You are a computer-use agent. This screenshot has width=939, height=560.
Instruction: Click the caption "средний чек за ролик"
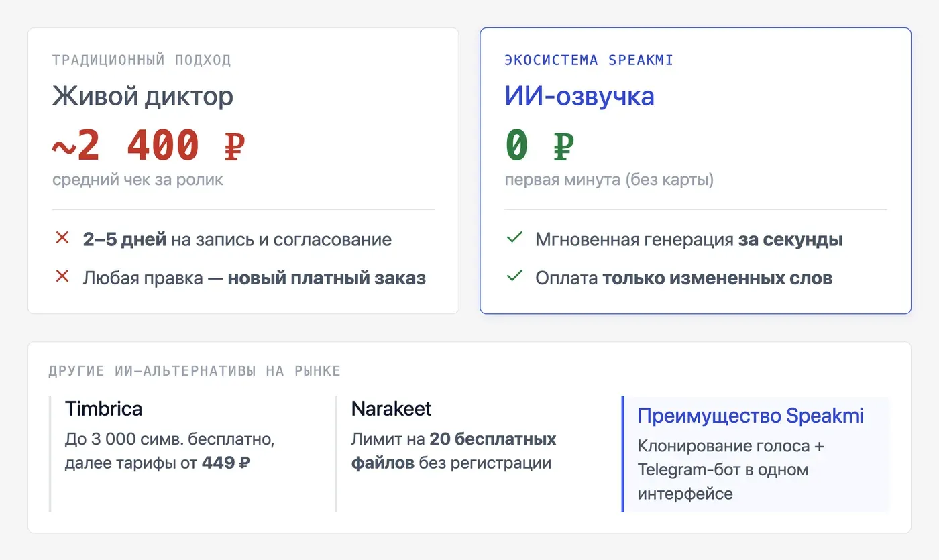pos(137,180)
